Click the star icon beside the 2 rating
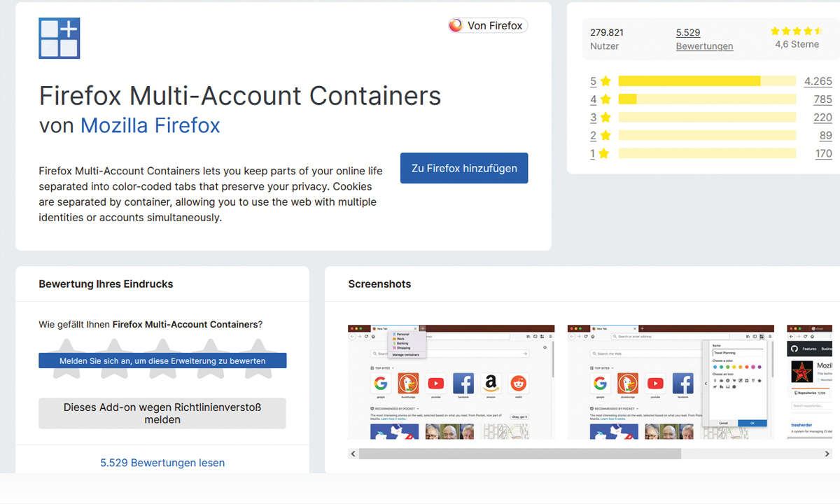840x504 pixels. point(605,136)
